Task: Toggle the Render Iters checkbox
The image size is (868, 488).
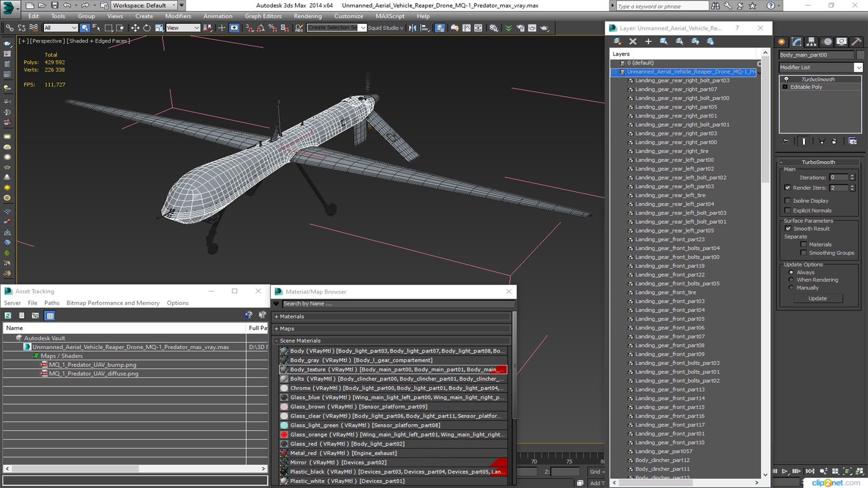Action: point(788,188)
